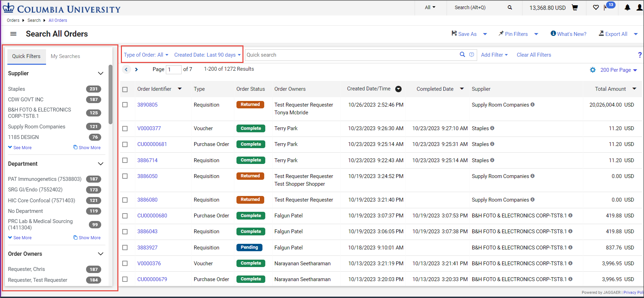Open user profile icon
This screenshot has height=298, width=644.
coord(639,7)
